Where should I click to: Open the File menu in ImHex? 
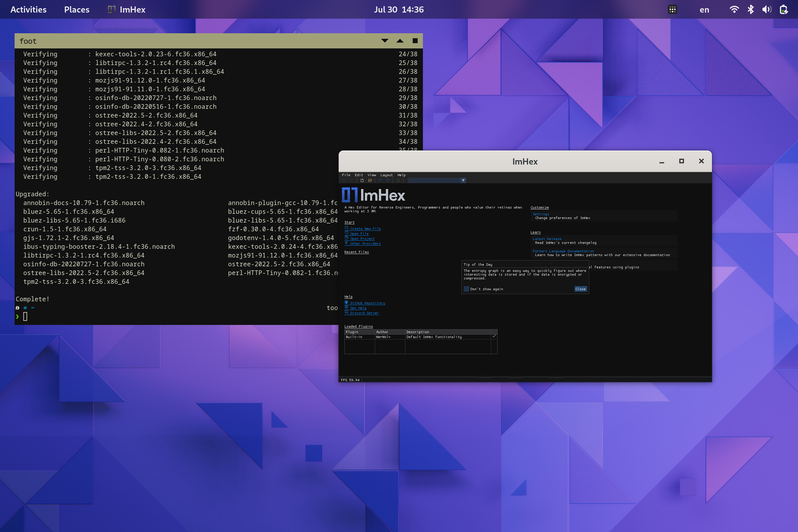pos(346,175)
